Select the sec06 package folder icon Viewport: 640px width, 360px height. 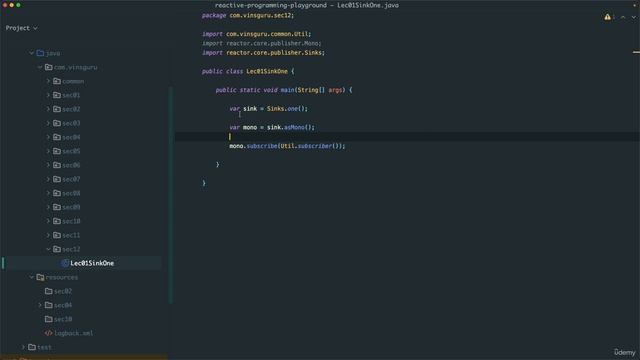click(57, 165)
